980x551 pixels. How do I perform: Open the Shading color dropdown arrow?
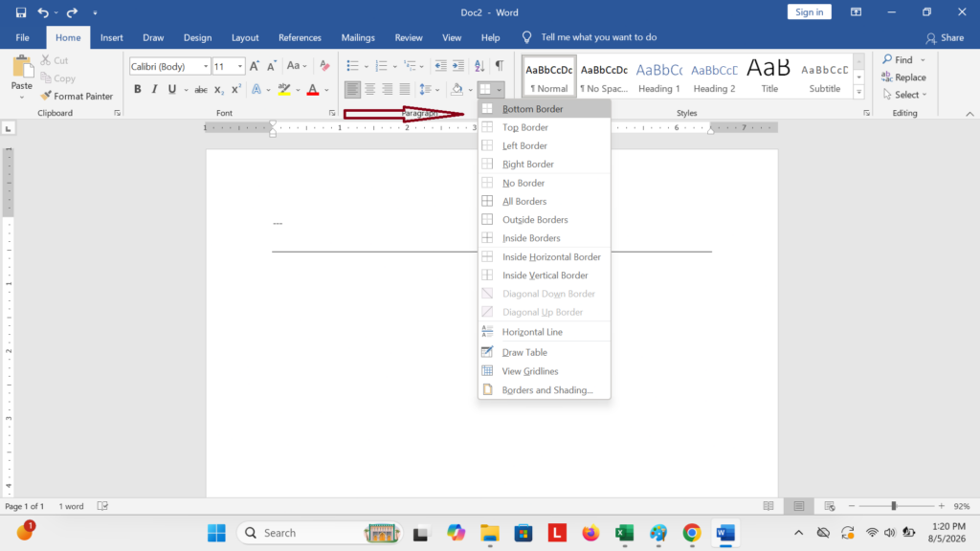[x=471, y=89]
